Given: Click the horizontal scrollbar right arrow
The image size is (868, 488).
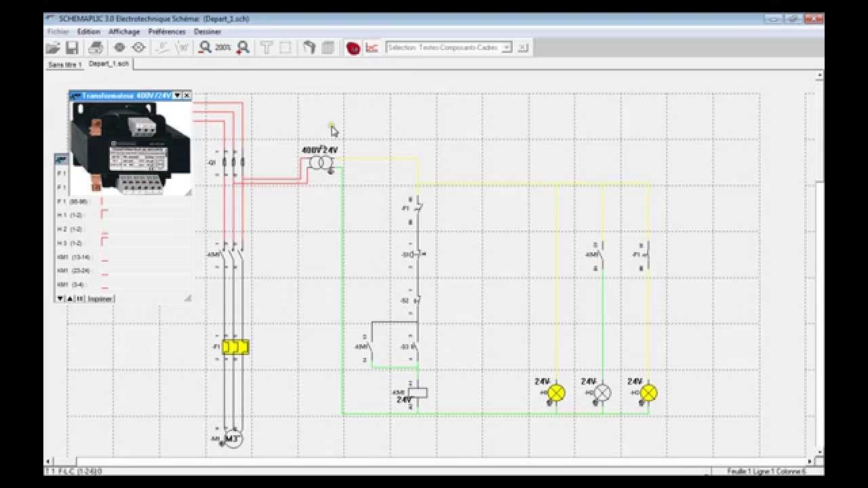Looking at the screenshot, I should click(x=810, y=462).
